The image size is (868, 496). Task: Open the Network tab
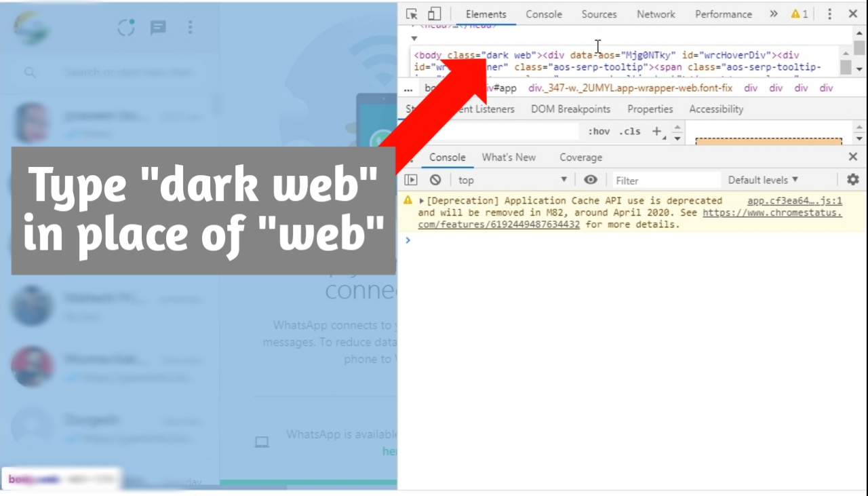[x=656, y=14]
